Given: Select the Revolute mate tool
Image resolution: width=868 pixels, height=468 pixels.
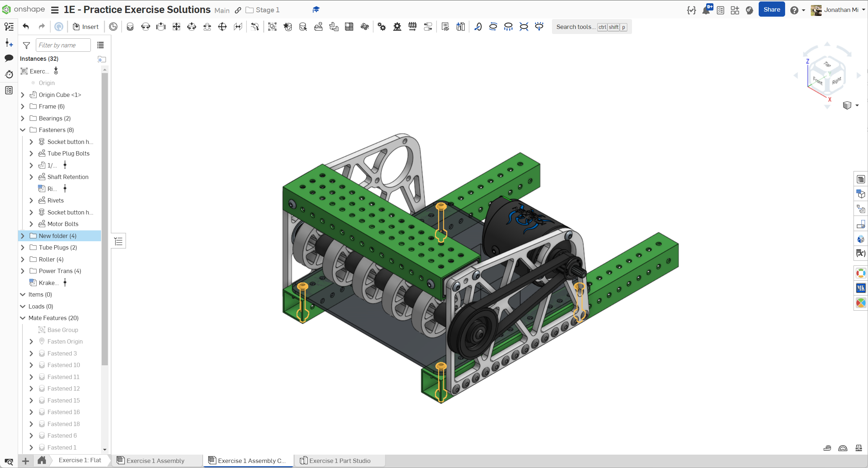Looking at the screenshot, I should (x=146, y=27).
